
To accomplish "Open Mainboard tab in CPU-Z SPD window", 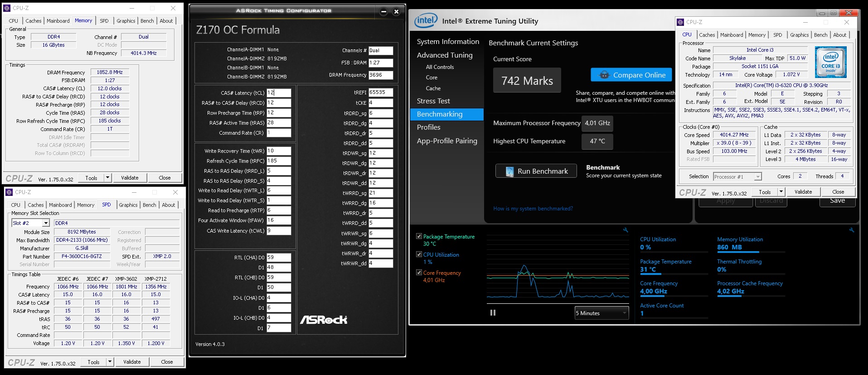I will 60,205.
